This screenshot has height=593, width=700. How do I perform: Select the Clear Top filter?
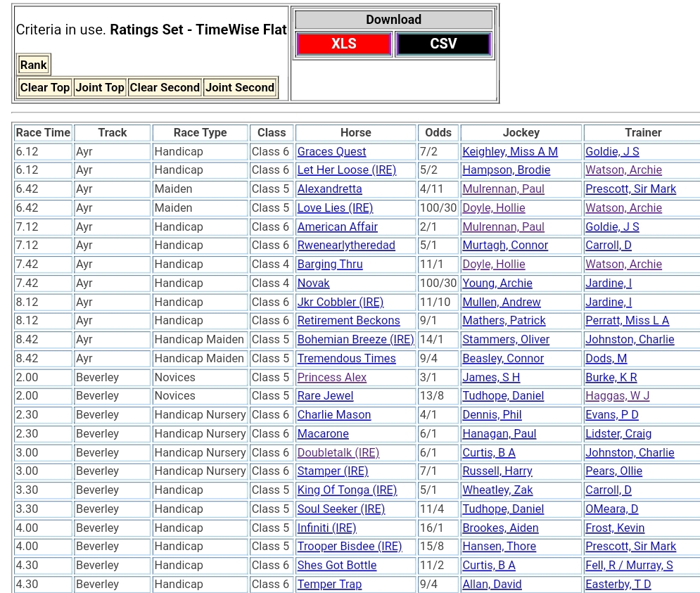click(45, 88)
